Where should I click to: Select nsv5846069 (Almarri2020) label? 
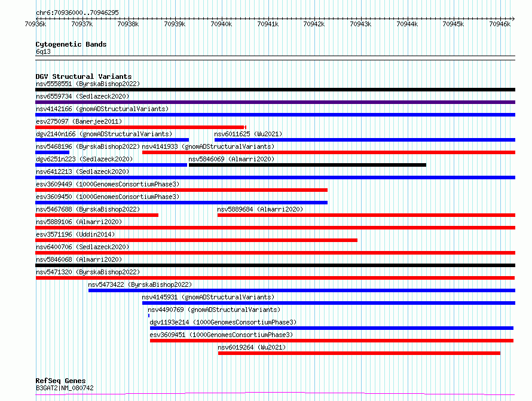click(x=231, y=159)
